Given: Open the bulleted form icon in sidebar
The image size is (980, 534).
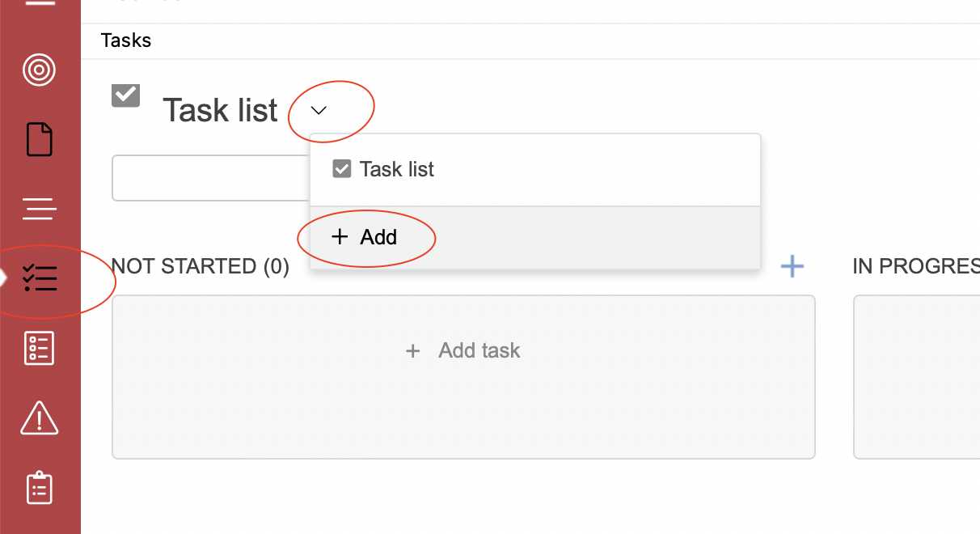Looking at the screenshot, I should (x=39, y=348).
